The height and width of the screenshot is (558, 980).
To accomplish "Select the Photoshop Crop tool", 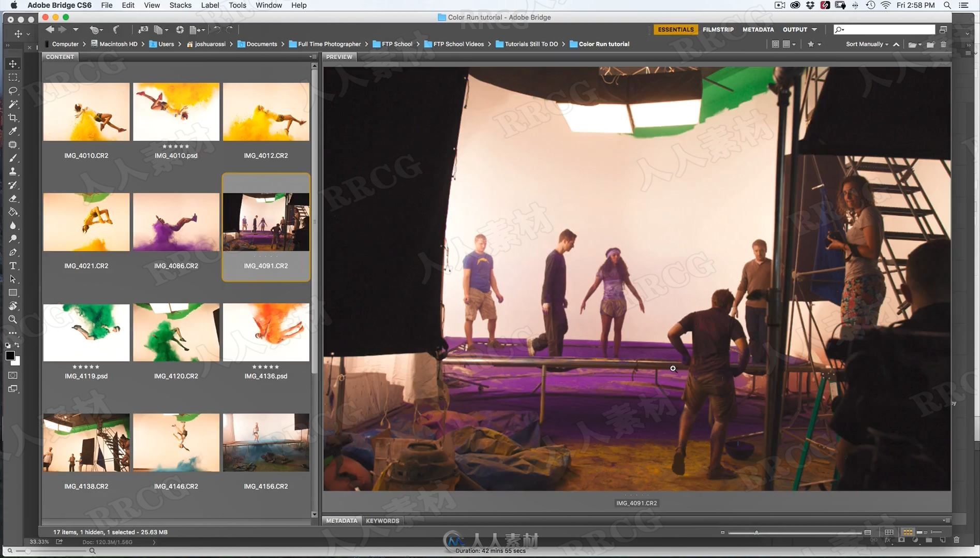I will (x=13, y=118).
